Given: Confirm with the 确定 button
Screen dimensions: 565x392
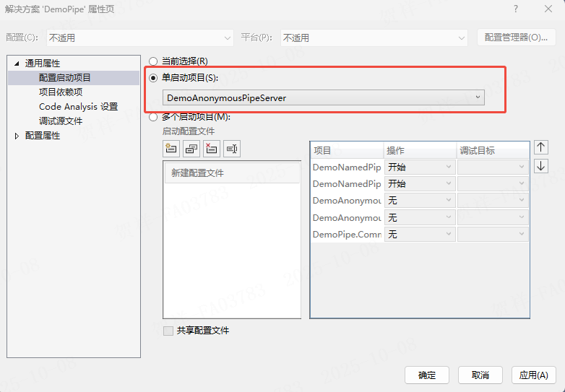Looking at the screenshot, I should click(x=427, y=375).
